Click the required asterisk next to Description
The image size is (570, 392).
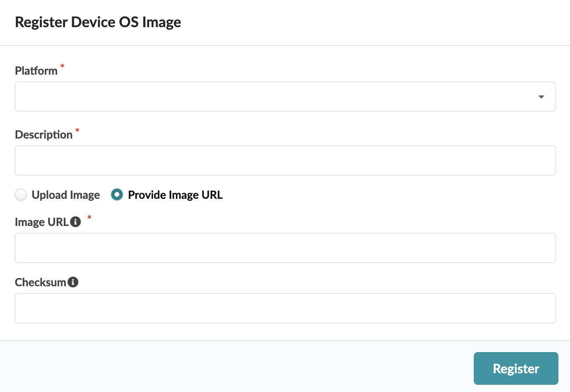pyautogui.click(x=77, y=130)
